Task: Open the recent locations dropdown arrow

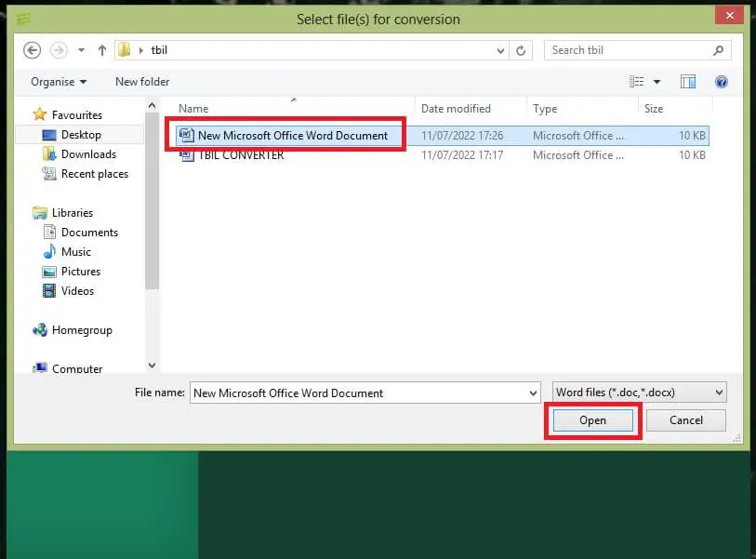Action: pos(81,50)
